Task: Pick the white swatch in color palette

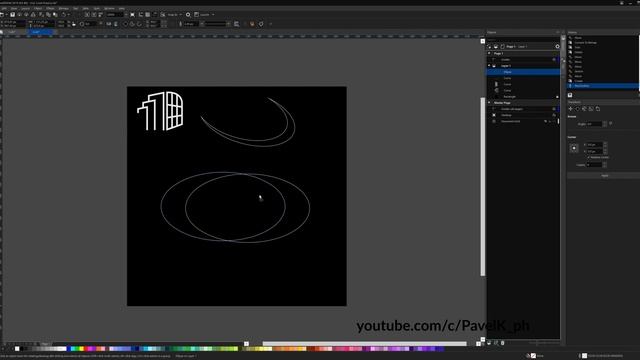Action: point(17,349)
